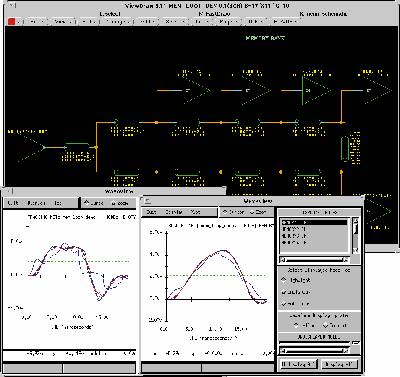
Task: Select first transmission line in upper row
Action: 127,122
